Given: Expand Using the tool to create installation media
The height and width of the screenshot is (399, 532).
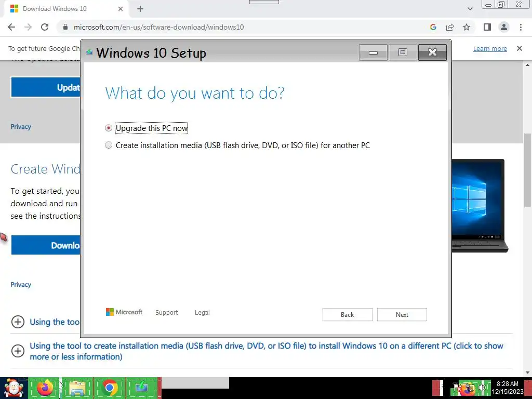Looking at the screenshot, I should [18, 351].
